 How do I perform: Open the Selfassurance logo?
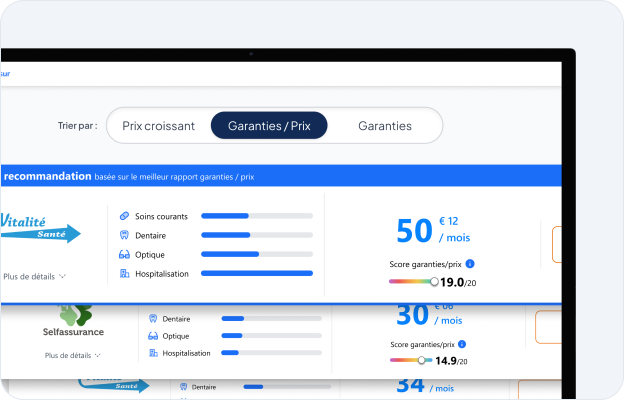[73, 320]
